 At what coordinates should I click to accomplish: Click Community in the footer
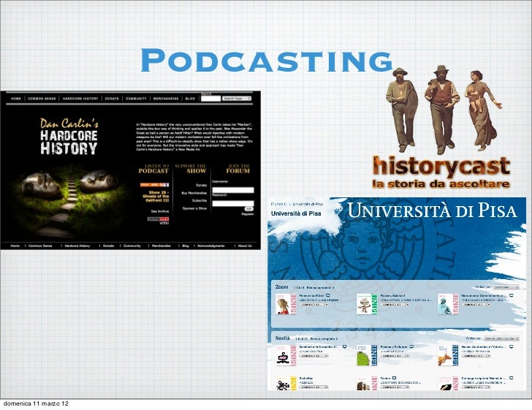132,246
